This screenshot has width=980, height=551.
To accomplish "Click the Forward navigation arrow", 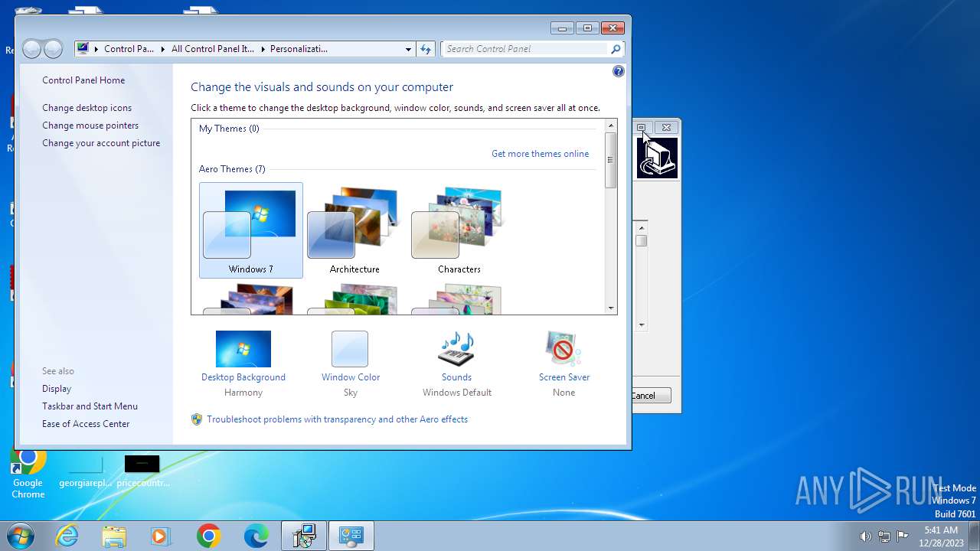I will tap(53, 49).
